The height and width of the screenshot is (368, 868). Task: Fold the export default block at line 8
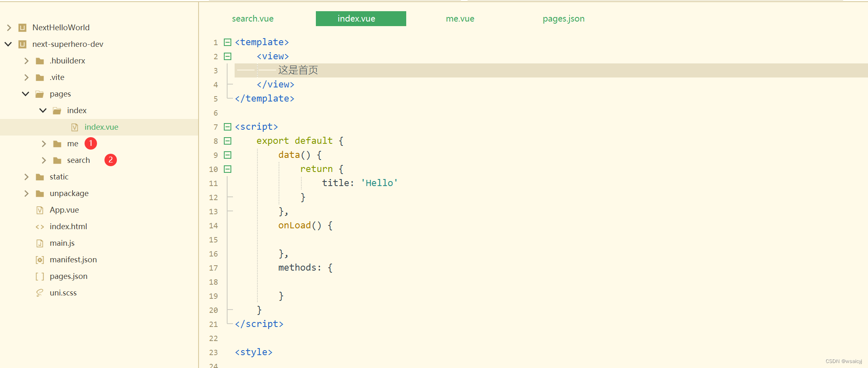click(228, 141)
